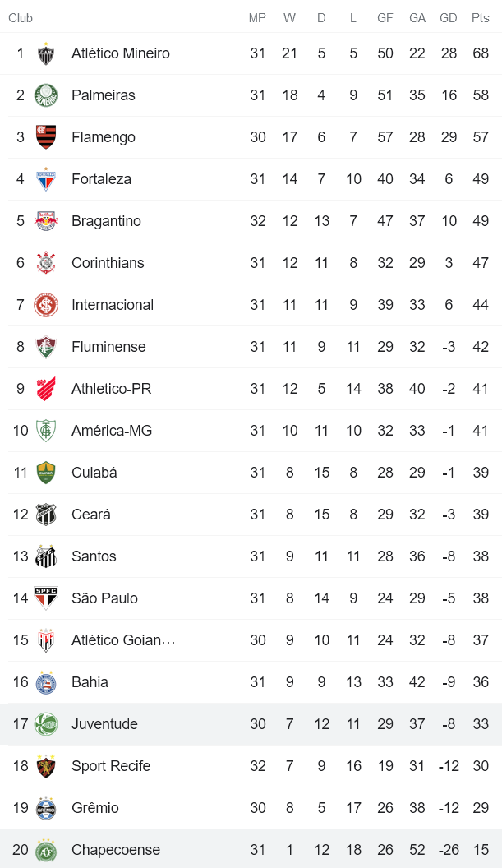Click the Athletico-PR red logo
Image resolution: width=502 pixels, height=868 pixels.
coord(46,389)
